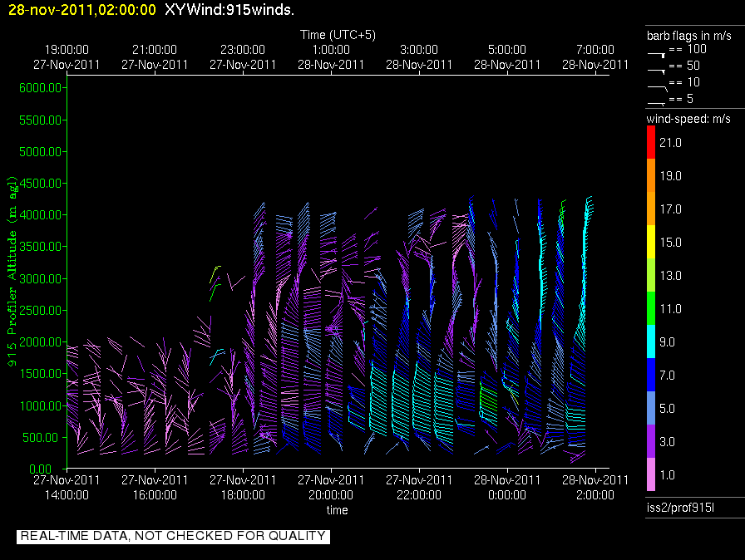Click the 19:00:00 top axis label

(67, 49)
